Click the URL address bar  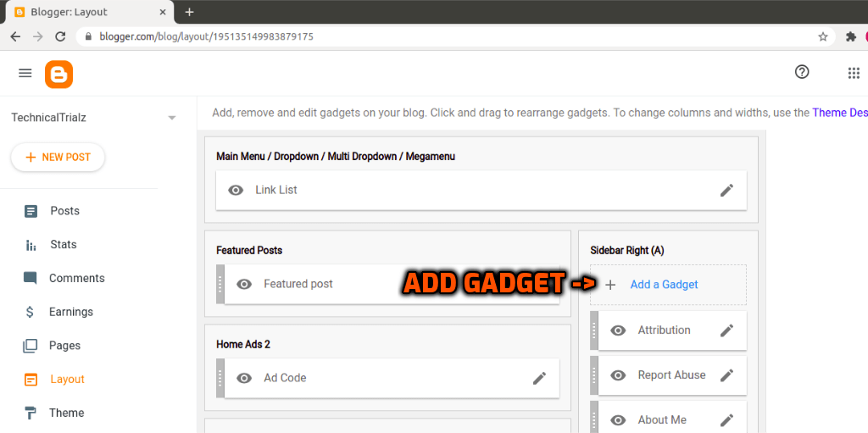pos(455,37)
